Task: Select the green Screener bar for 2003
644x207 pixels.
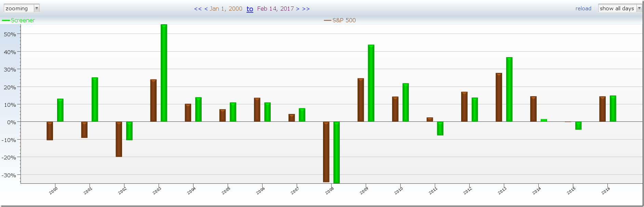Action: (164, 73)
